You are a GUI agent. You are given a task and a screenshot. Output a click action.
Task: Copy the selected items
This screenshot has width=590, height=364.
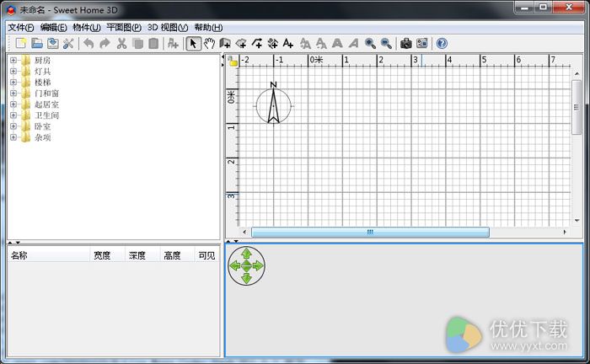click(x=137, y=44)
